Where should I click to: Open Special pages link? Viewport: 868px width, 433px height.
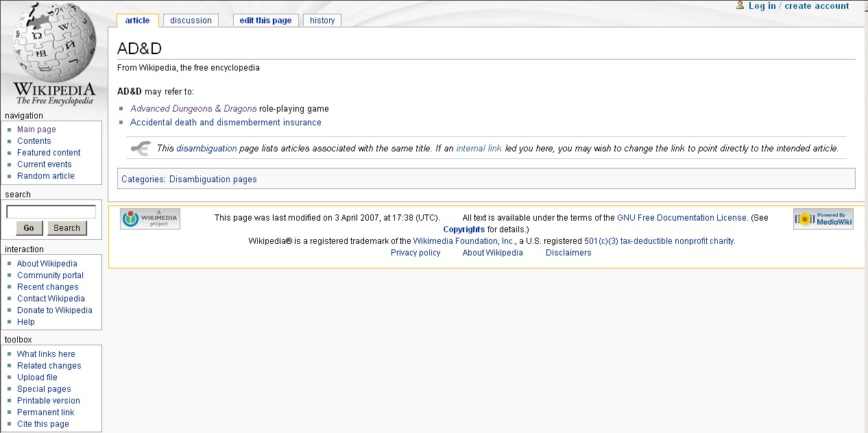[x=44, y=389]
